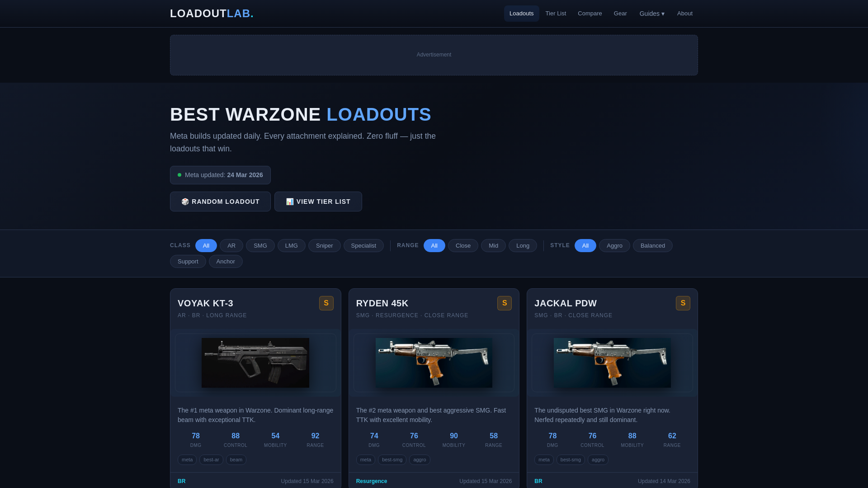The image size is (868, 488).
Task: Filter style by Anchor
Action: [226, 262]
